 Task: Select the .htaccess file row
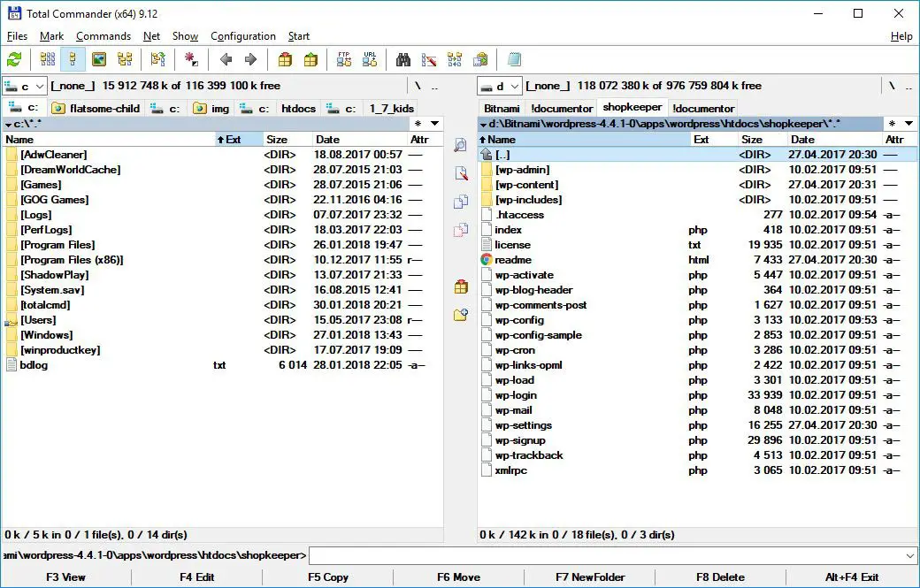pyautogui.click(x=698, y=215)
